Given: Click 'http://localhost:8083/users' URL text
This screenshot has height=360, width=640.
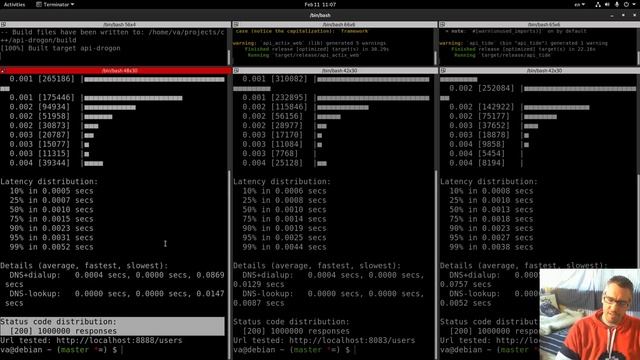Looking at the screenshot, I should pos(352,340).
